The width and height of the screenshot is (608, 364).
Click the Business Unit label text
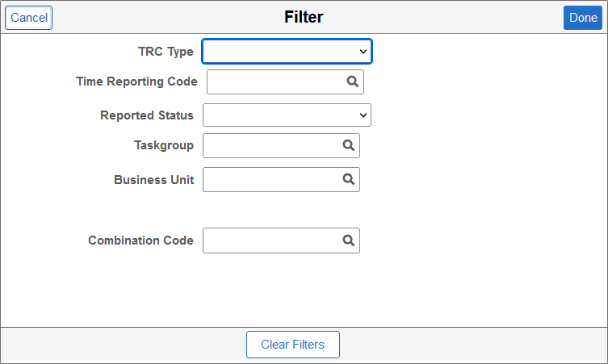coord(153,179)
